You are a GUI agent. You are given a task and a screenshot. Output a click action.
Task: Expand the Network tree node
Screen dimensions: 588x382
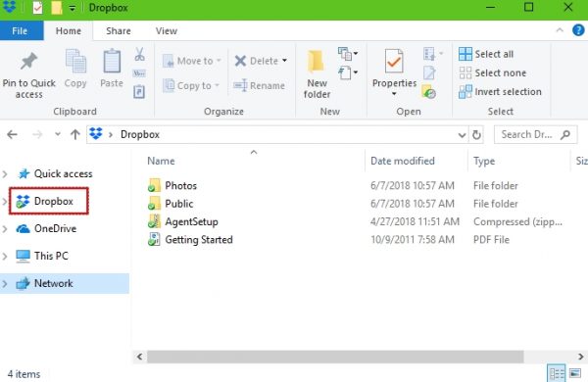pos(5,283)
